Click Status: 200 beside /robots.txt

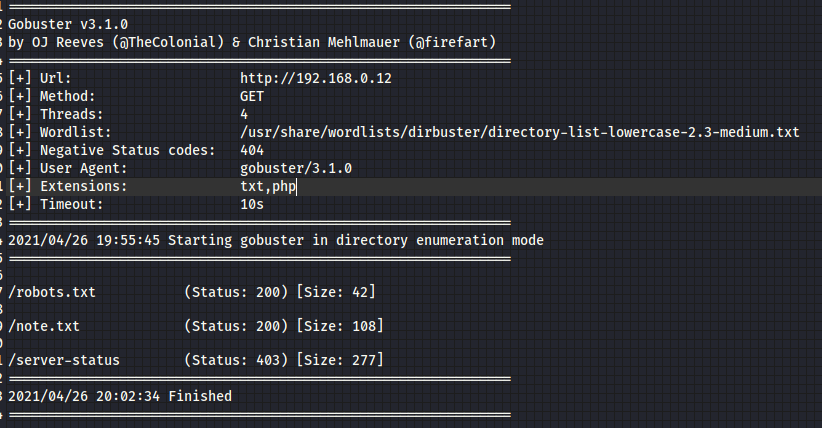(x=236, y=292)
